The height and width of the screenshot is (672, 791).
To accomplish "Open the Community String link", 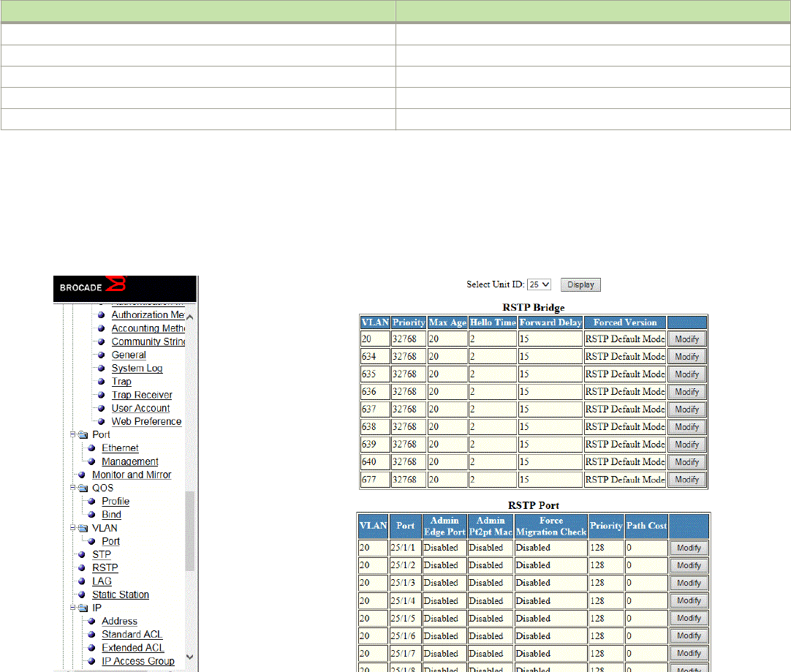I will (148, 341).
